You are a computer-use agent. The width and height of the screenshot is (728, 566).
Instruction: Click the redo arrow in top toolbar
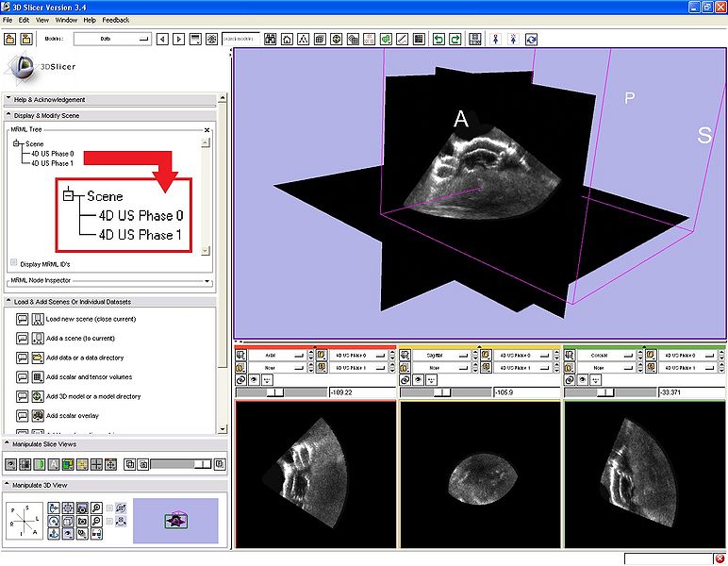pyautogui.click(x=455, y=40)
